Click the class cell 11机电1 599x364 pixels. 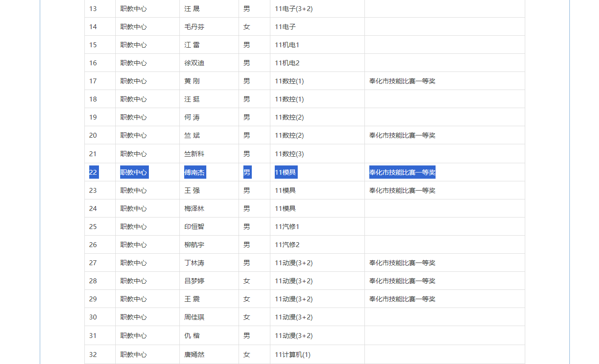click(x=287, y=45)
